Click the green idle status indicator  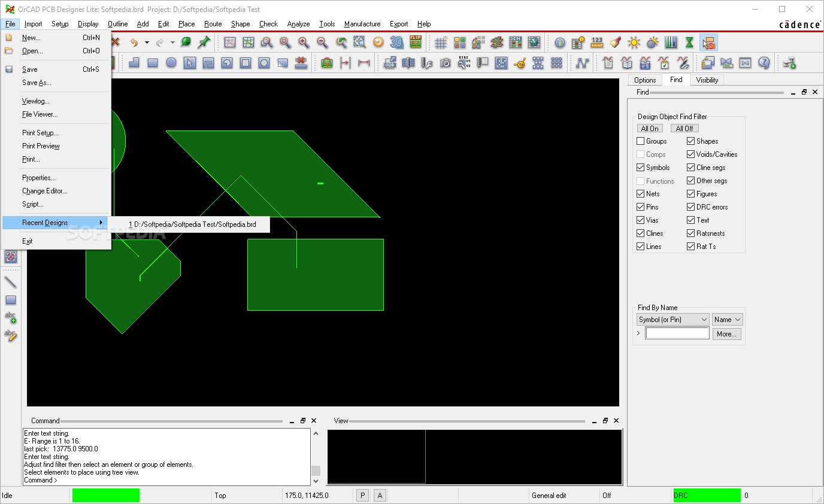[x=106, y=496]
